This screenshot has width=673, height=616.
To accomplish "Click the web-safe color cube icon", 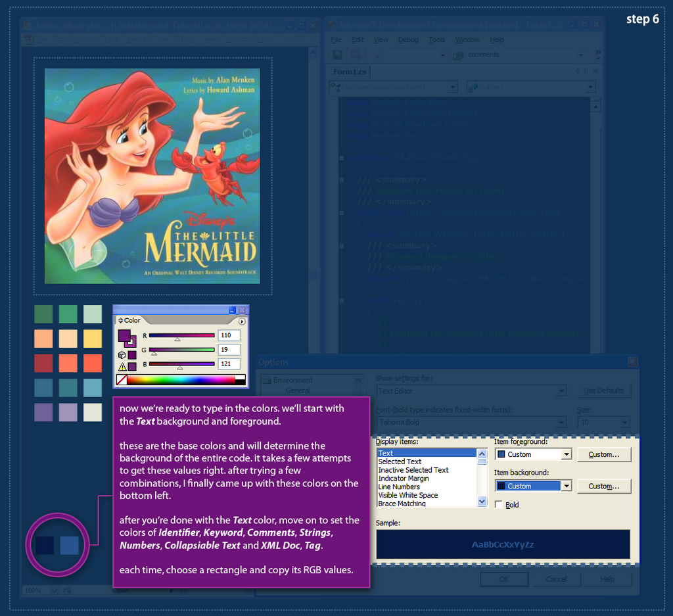I will pyautogui.click(x=122, y=355).
